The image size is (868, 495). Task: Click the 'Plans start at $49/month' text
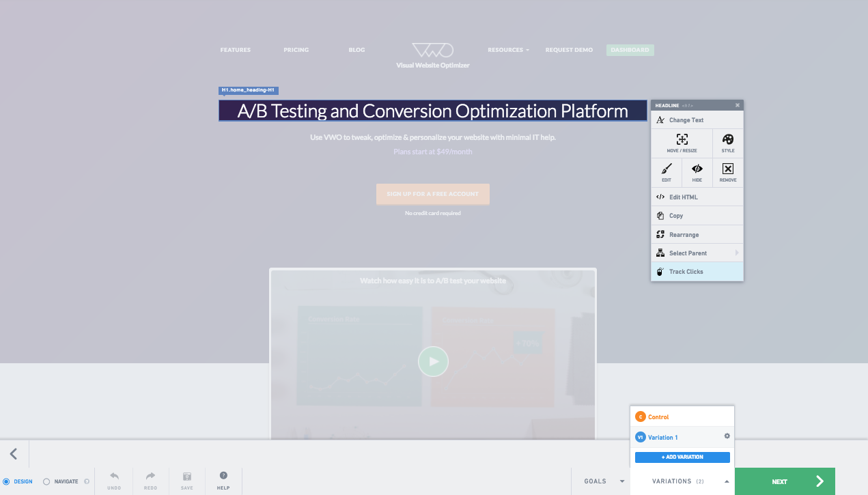[433, 152]
